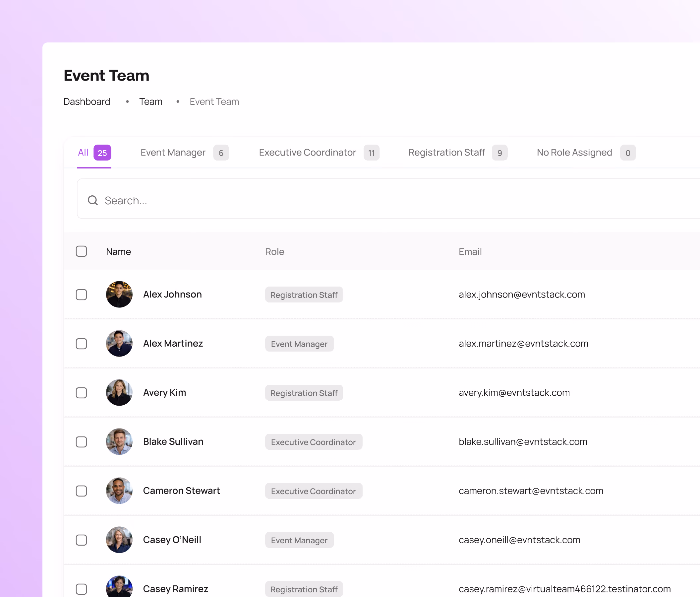Open Casey Ramirez's avatar photo
Image resolution: width=700 pixels, height=597 pixels.
(119, 586)
